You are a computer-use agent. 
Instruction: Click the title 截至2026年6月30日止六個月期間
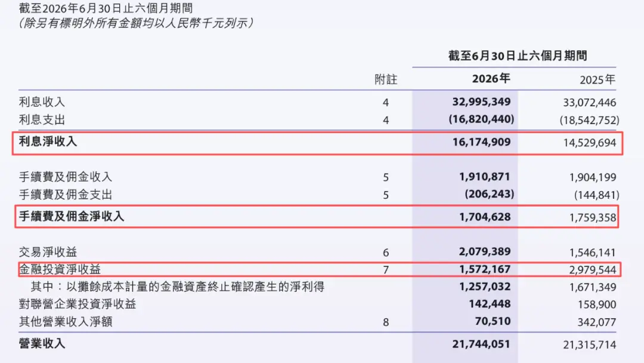point(106,8)
